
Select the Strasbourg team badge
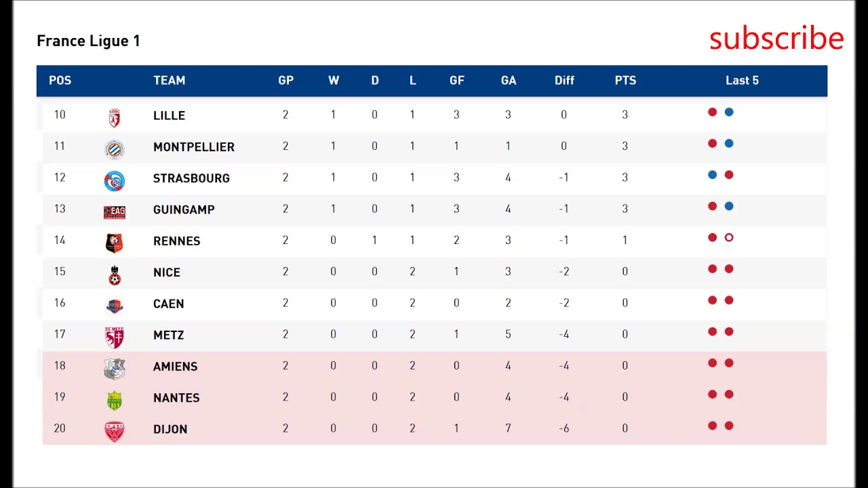click(x=115, y=180)
